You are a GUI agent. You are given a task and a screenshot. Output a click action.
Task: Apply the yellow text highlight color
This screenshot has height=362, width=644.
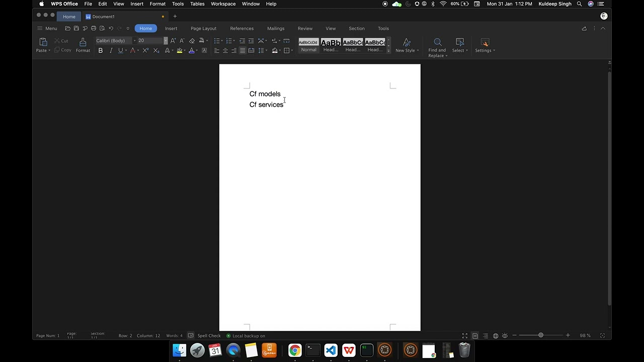point(179,50)
